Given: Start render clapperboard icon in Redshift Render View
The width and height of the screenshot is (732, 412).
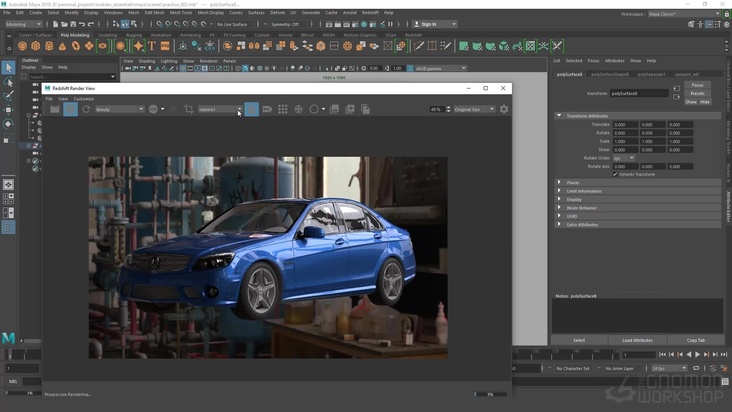Looking at the screenshot, I should pyautogui.click(x=55, y=109).
